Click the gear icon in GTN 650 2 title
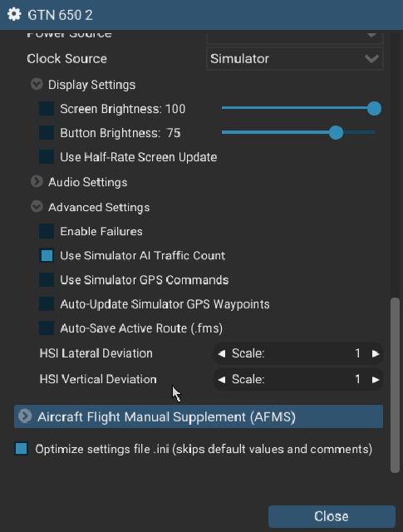The image size is (403, 532). (x=14, y=15)
